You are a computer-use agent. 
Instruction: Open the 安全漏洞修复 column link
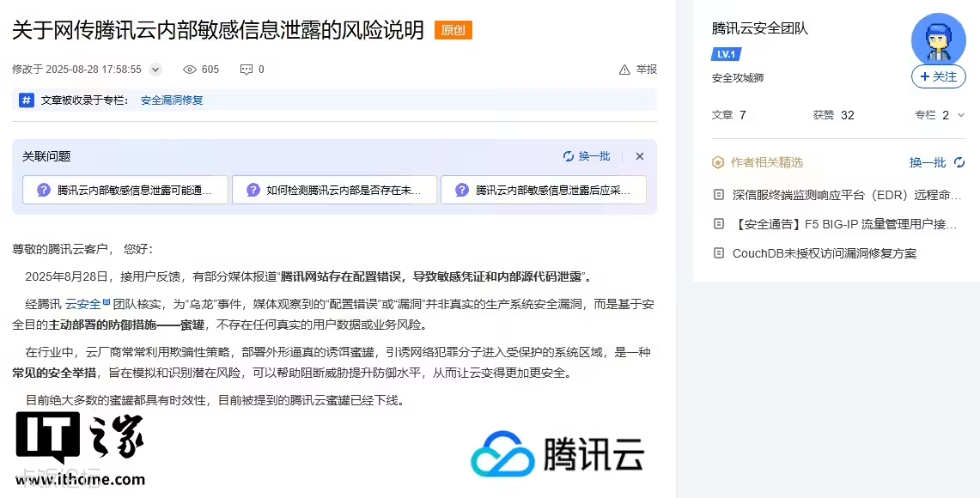pos(172,100)
